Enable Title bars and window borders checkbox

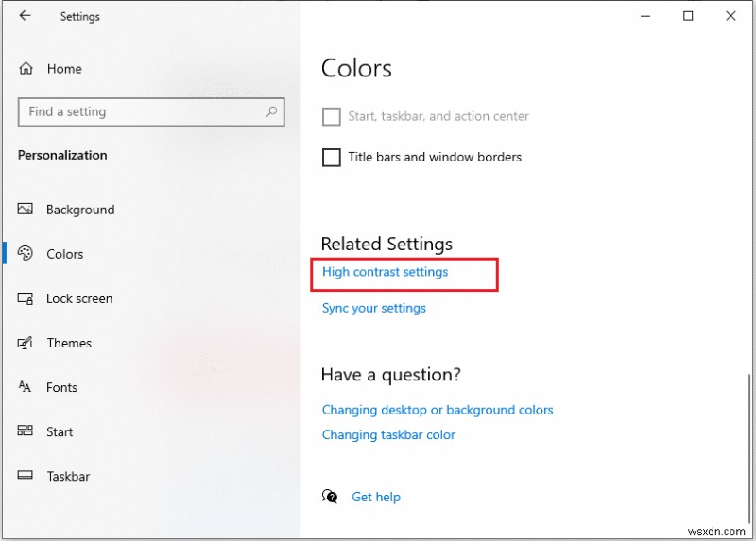[332, 158]
